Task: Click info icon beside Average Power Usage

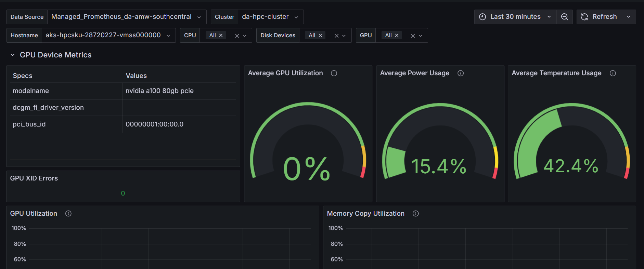Action: click(x=461, y=73)
